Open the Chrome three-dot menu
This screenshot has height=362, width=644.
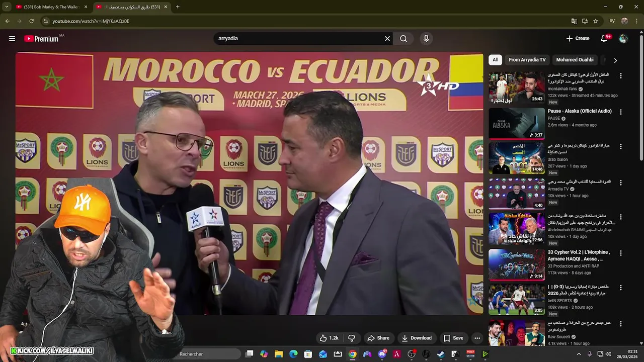click(637, 21)
